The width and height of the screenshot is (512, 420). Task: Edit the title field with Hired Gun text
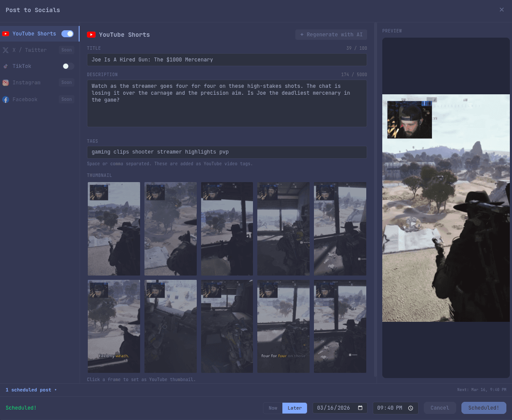point(227,60)
